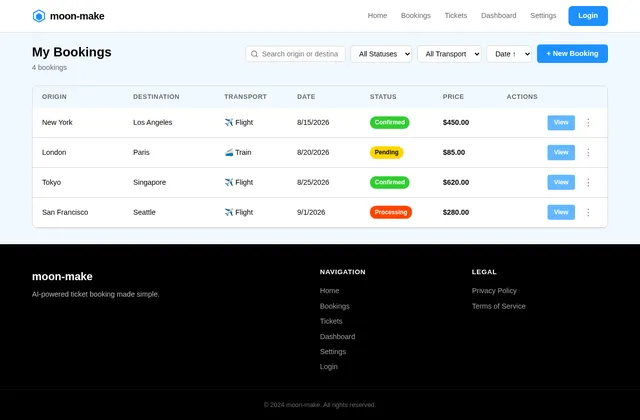
Task: Open kebab menu for Tokyo booking
Action: tap(588, 182)
